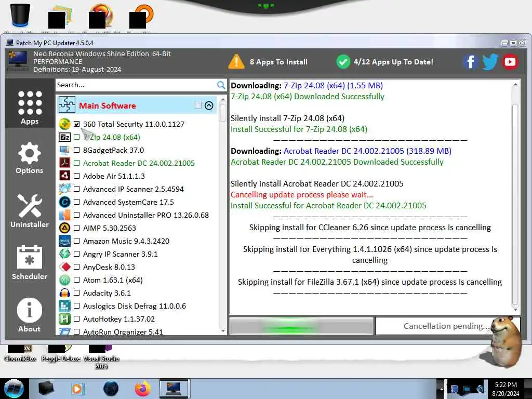
Task: Open the Facebook link icon
Action: pyautogui.click(x=470, y=62)
